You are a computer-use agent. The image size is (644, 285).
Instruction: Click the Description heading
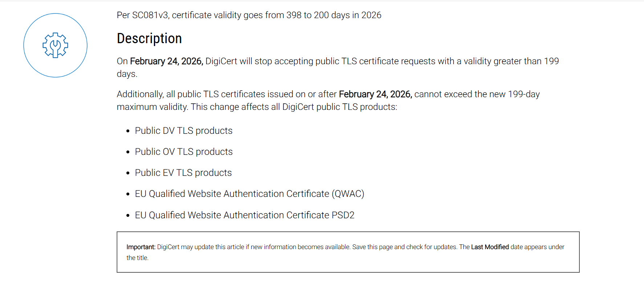(149, 38)
